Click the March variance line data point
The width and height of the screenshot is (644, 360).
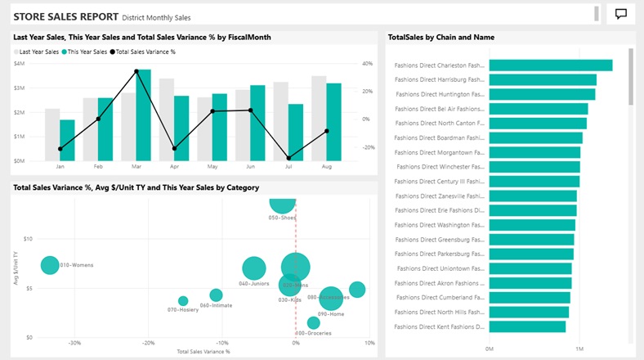tap(136, 72)
